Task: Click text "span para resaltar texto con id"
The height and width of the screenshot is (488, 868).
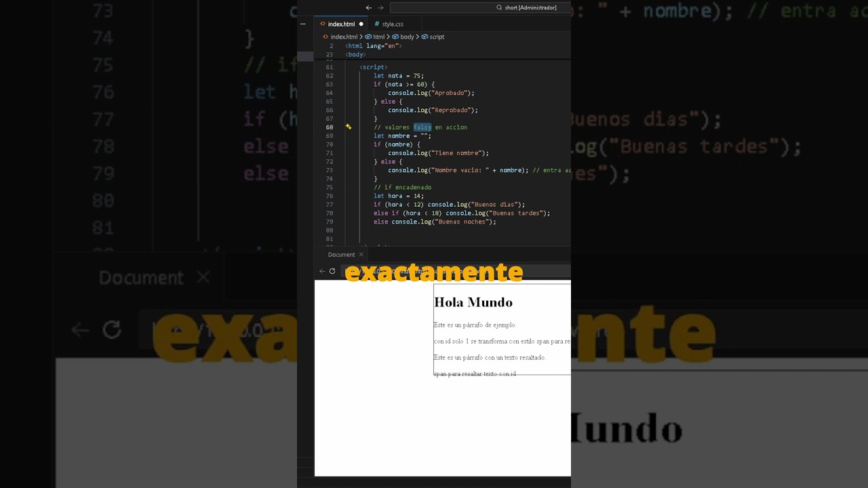Action: (475, 374)
